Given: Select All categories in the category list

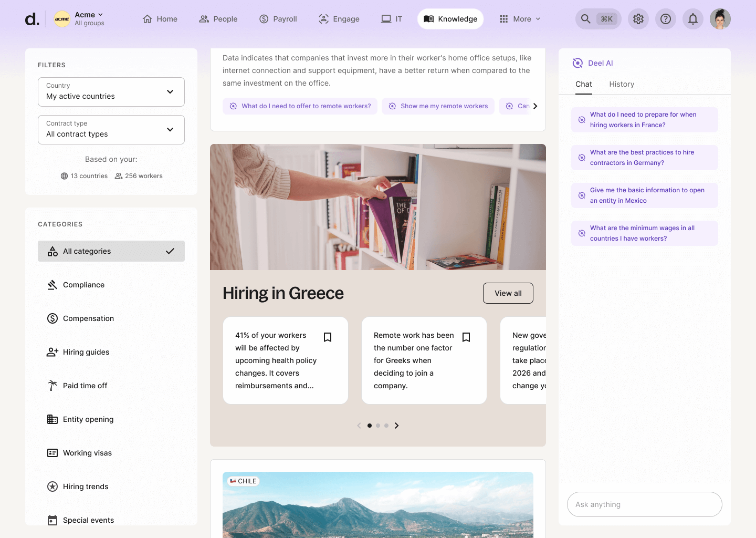Looking at the screenshot, I should click(x=111, y=251).
